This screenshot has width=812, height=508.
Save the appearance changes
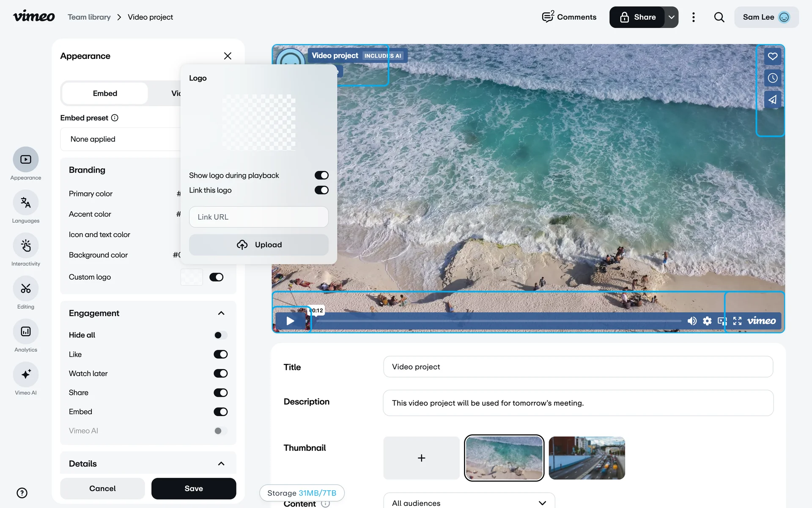pyautogui.click(x=194, y=489)
